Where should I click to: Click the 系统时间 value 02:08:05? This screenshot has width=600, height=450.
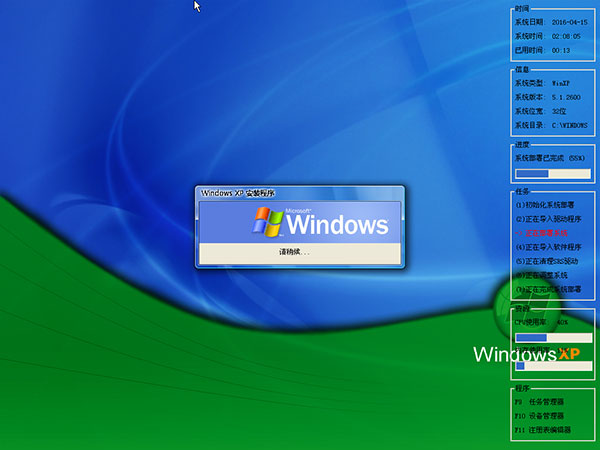click(567, 35)
